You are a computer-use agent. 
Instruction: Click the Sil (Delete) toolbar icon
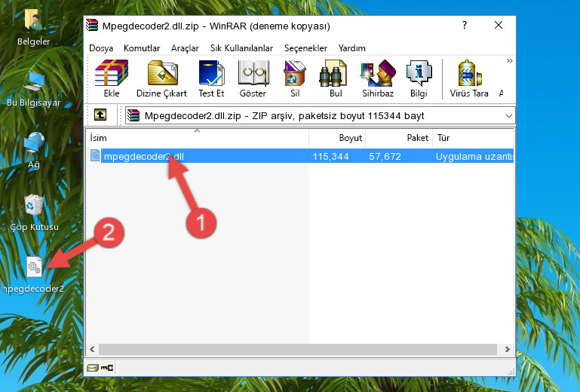[x=295, y=78]
